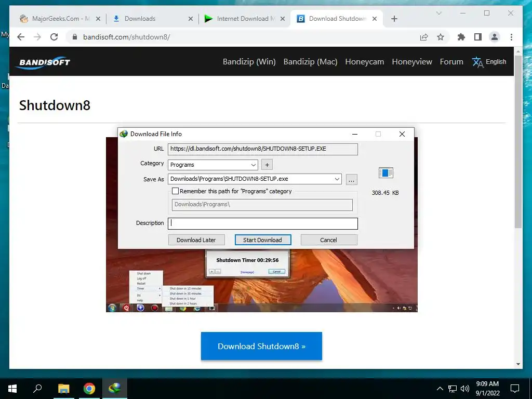
Task: Open a new browser tab
Action: pos(394,19)
